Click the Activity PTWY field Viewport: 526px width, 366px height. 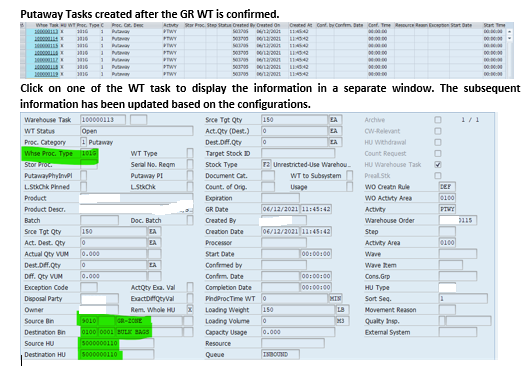pyautogui.click(x=447, y=209)
